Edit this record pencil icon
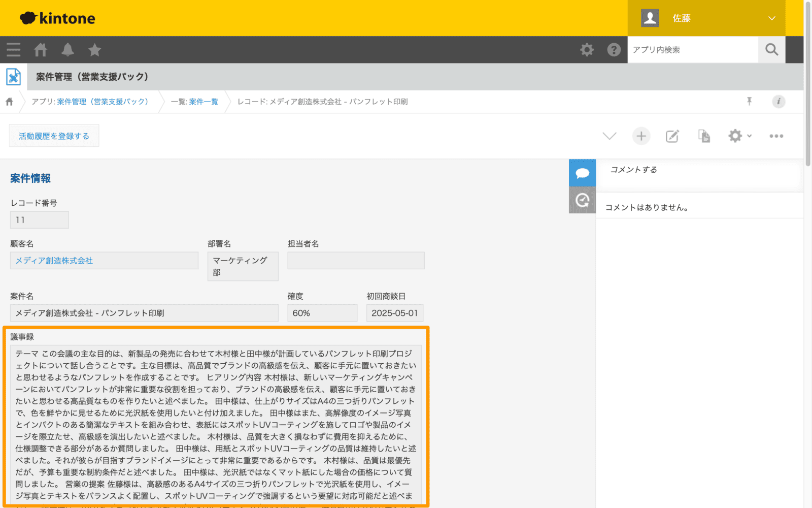 point(672,136)
